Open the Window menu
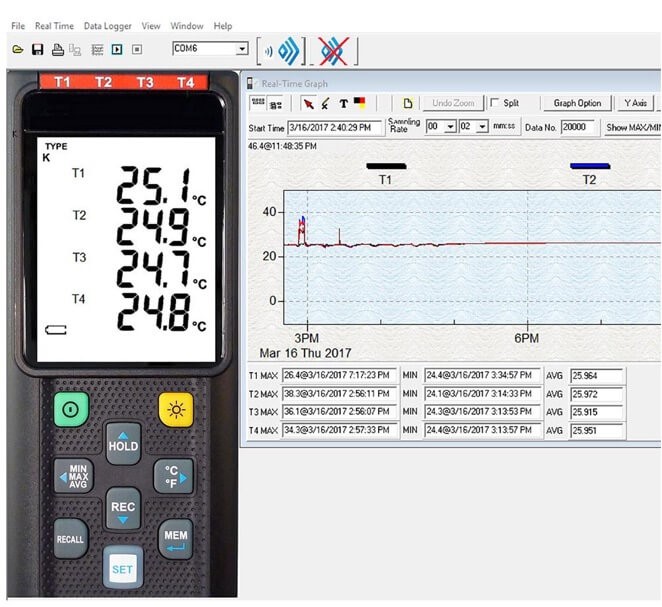 (187, 26)
